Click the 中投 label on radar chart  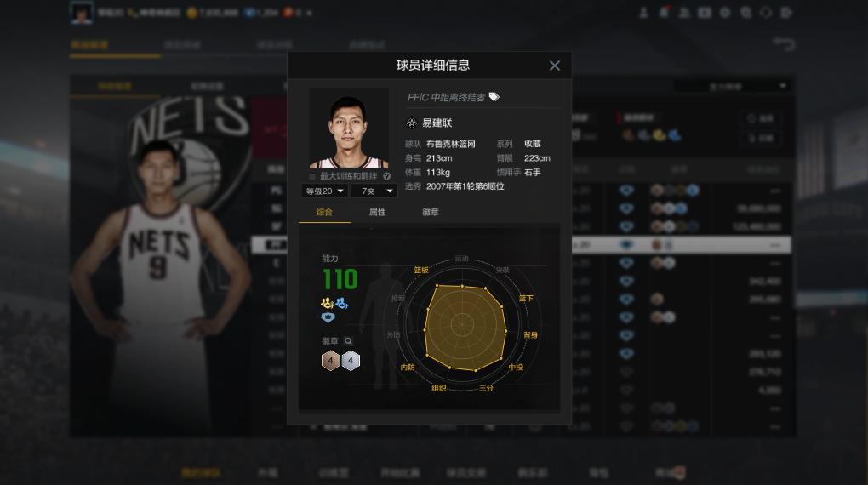(x=516, y=367)
